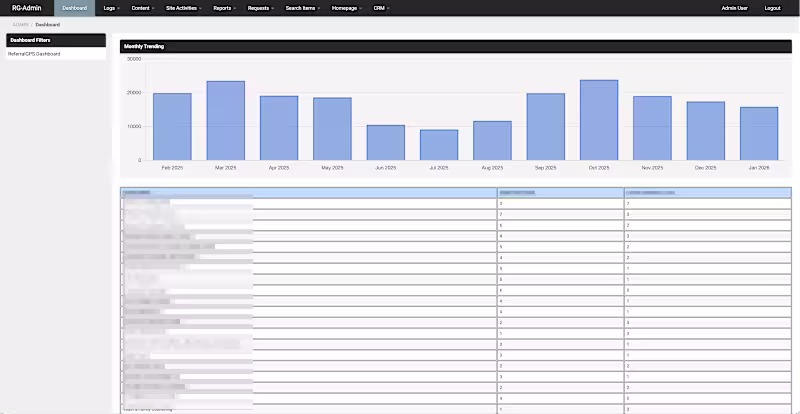Click the Aug 2025 bar in chart

coord(492,140)
